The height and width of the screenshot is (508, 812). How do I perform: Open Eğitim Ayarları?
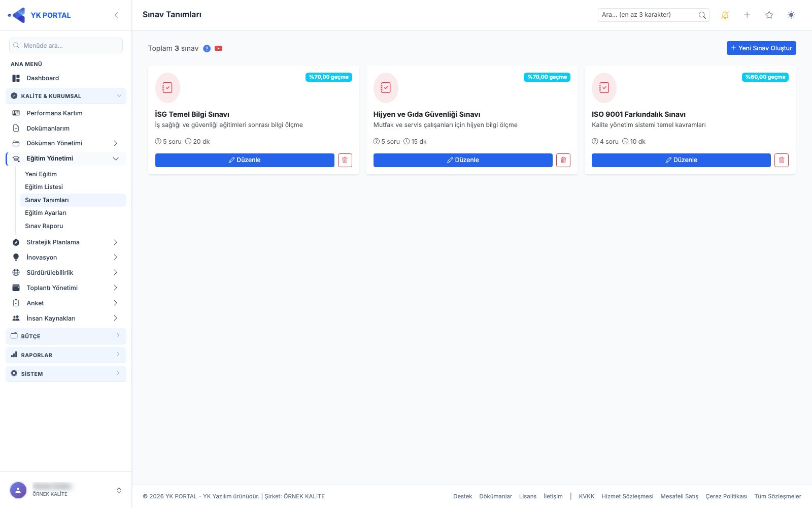point(73,213)
